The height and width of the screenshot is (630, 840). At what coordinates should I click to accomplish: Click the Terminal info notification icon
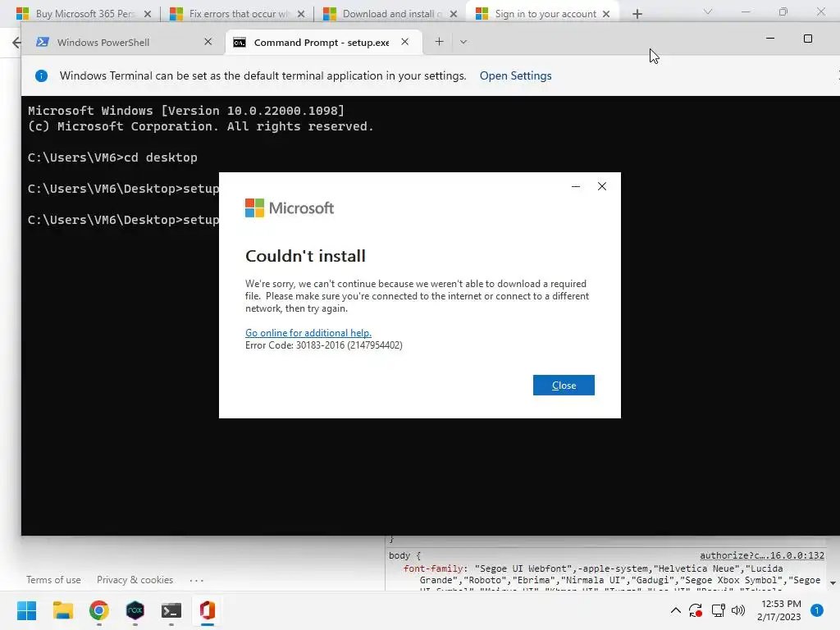pyautogui.click(x=41, y=75)
